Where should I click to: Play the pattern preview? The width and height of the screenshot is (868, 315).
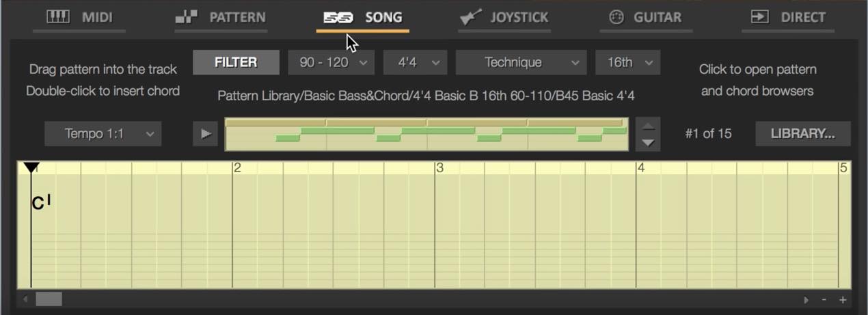pyautogui.click(x=206, y=134)
